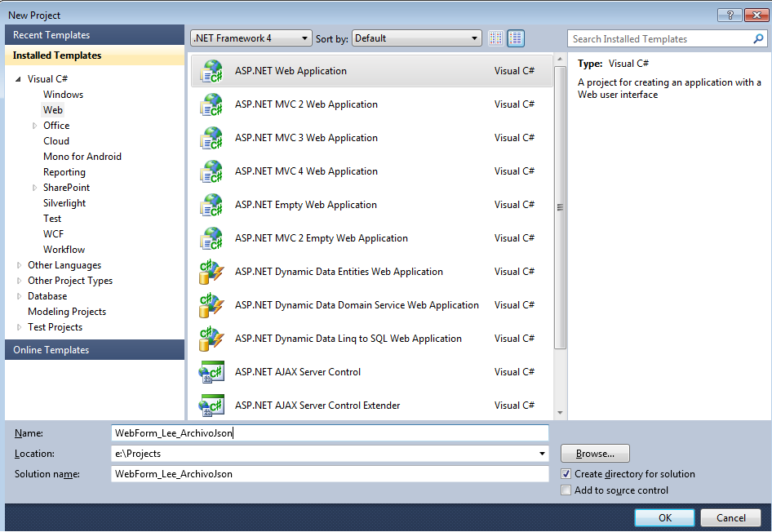The height and width of the screenshot is (532, 772).
Task: Click the ASP.NET Web Application template icon
Action: click(x=211, y=71)
